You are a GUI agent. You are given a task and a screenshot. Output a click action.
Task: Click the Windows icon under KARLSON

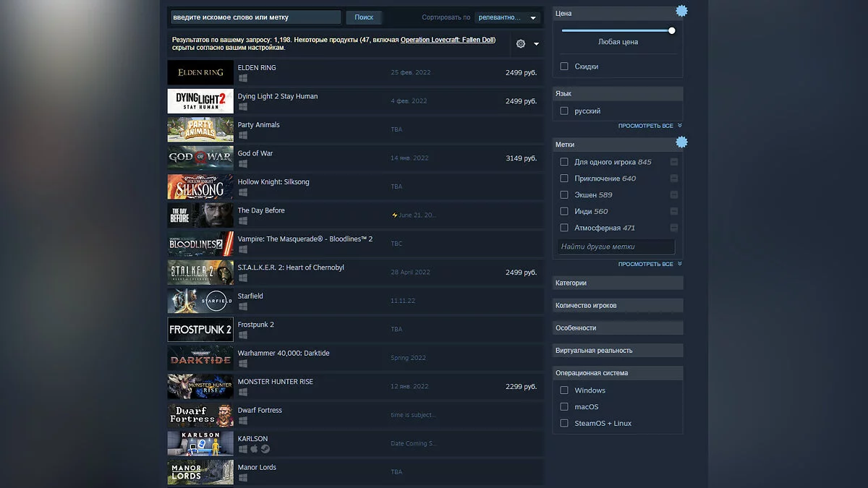click(243, 449)
